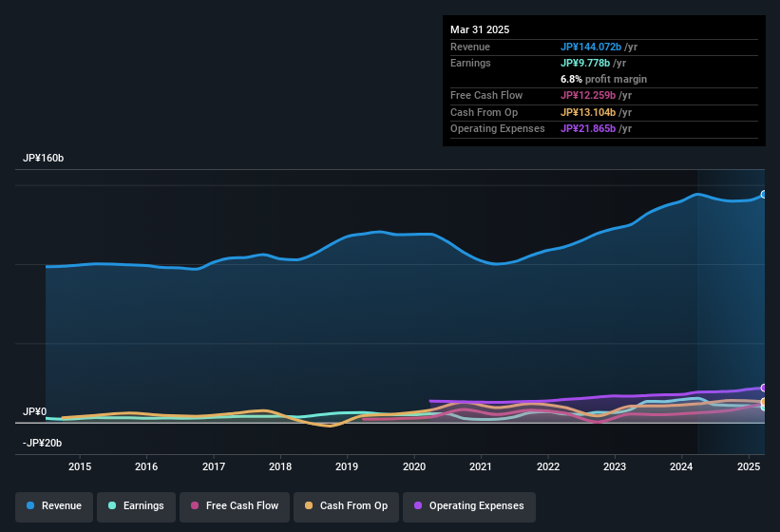Click the JP¥12.259b free cash flow value

[588, 95]
